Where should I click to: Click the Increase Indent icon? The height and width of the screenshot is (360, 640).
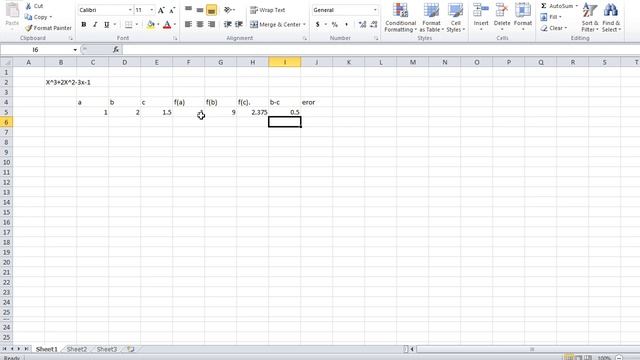click(239, 24)
